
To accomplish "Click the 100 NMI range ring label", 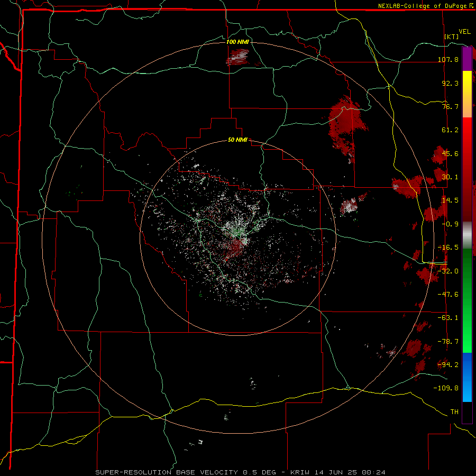I will click(237, 42).
